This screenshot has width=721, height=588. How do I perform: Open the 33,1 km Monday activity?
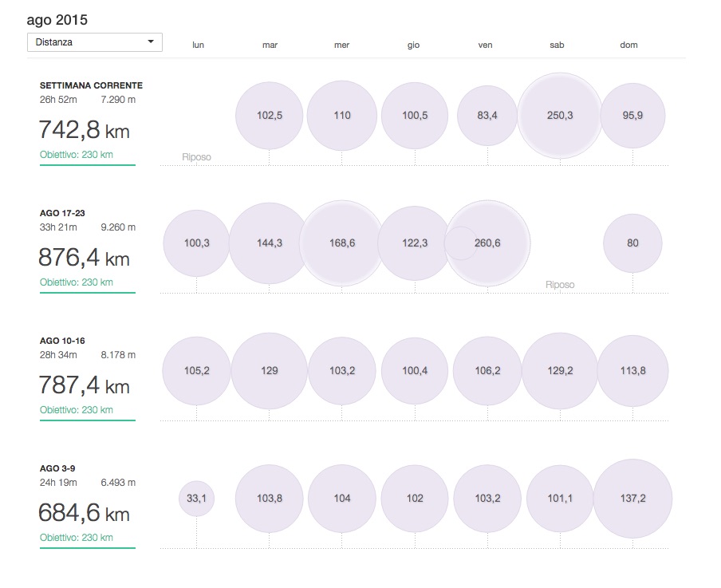pyautogui.click(x=196, y=499)
